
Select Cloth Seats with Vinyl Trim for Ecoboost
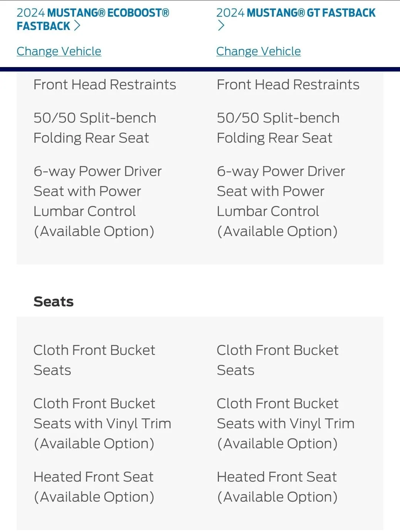click(x=103, y=423)
